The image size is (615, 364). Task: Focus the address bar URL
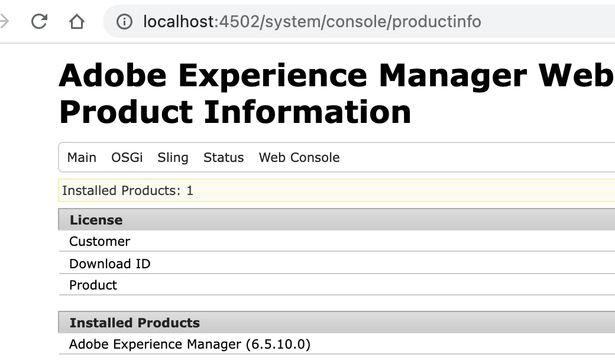(312, 22)
